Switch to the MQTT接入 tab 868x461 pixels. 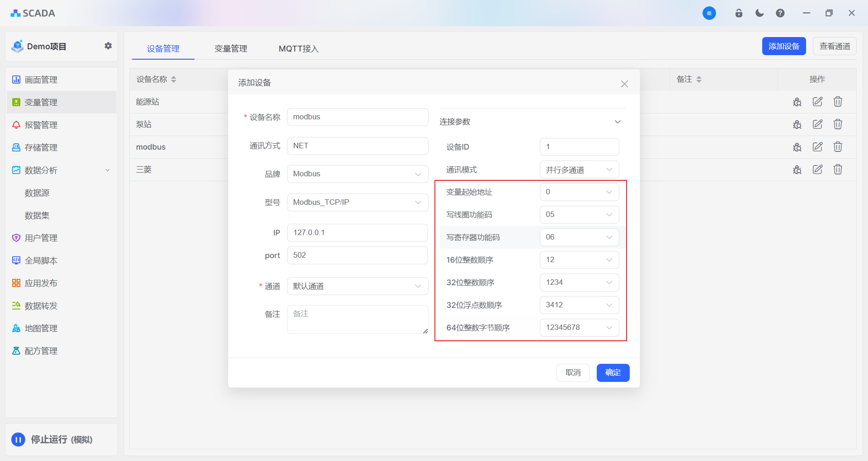[298, 48]
